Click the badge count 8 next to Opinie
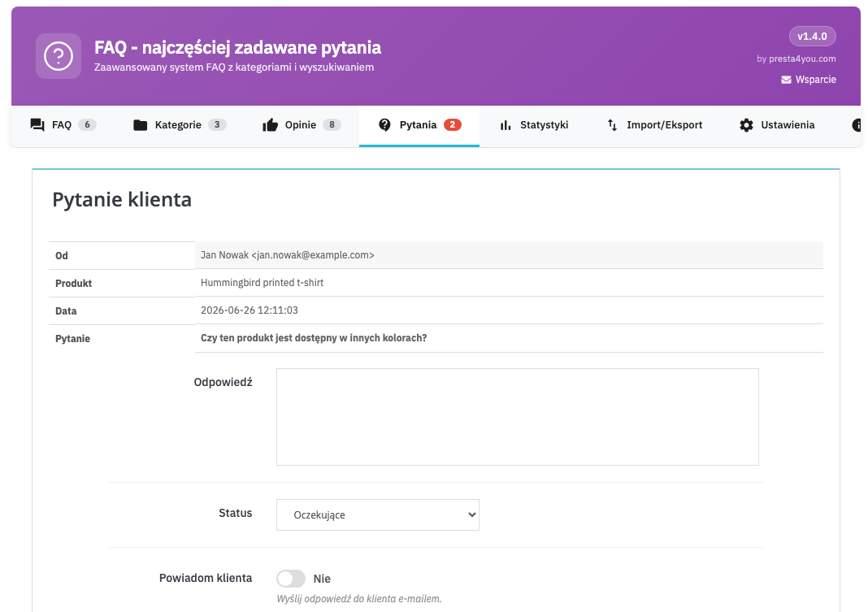 (332, 125)
